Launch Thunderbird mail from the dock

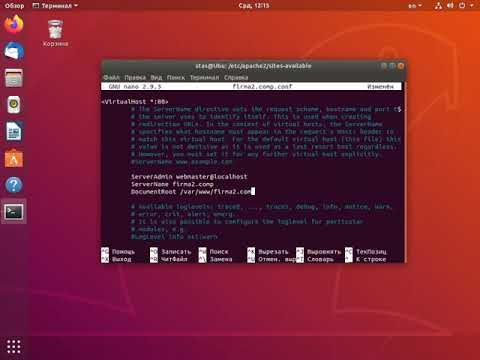pyautogui.click(x=14, y=51)
